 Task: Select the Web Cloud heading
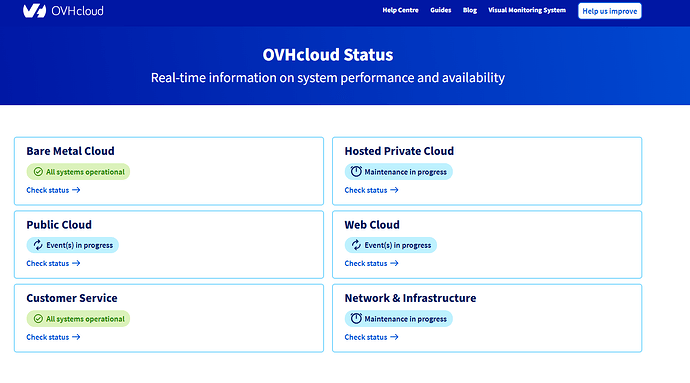pos(372,225)
